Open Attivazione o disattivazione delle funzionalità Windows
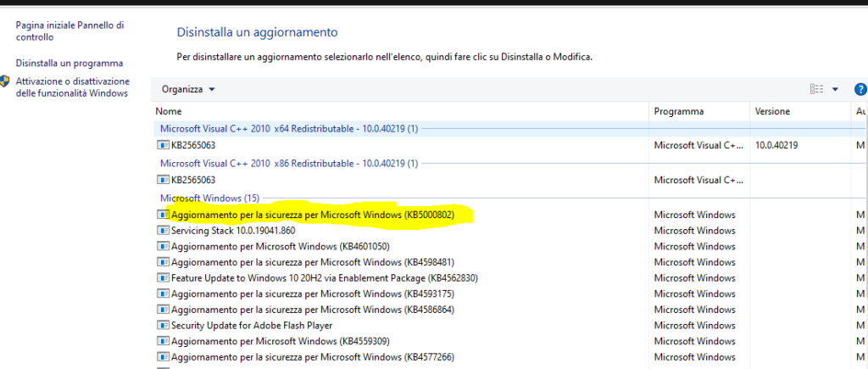Image resolution: width=868 pixels, height=369 pixels. (x=73, y=87)
